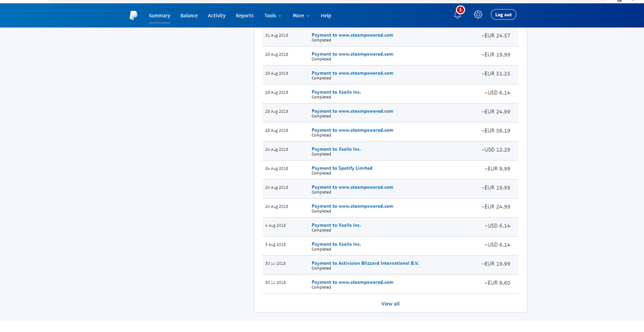Screen dimensions: 644x332
Task: Open the Help page
Action: 326,15
